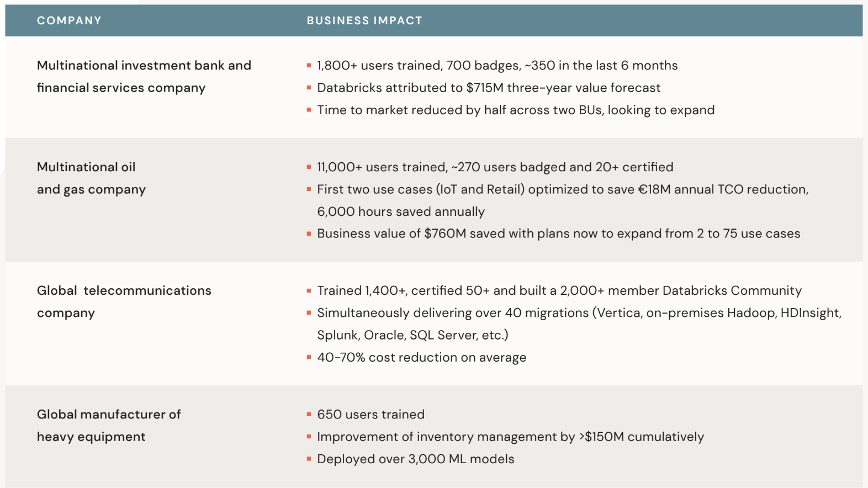Click the orange bullet before 'Simultaneously delivering over 40 migrations'
The image size is (868, 488).
point(309,313)
